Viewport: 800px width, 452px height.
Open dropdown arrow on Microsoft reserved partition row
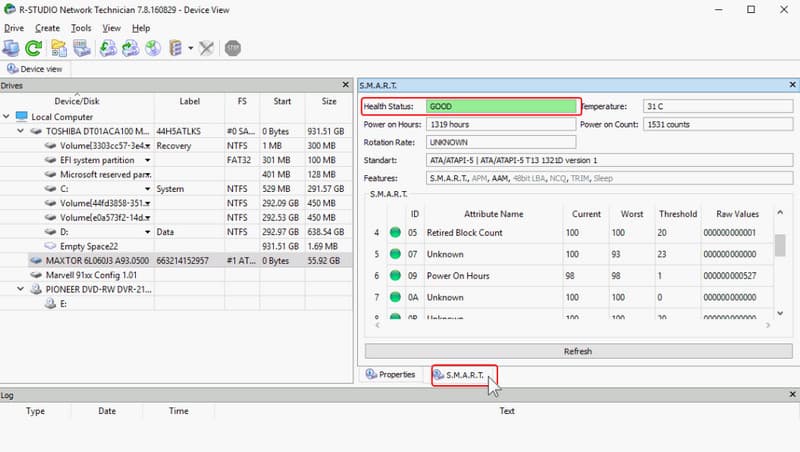[x=147, y=174]
